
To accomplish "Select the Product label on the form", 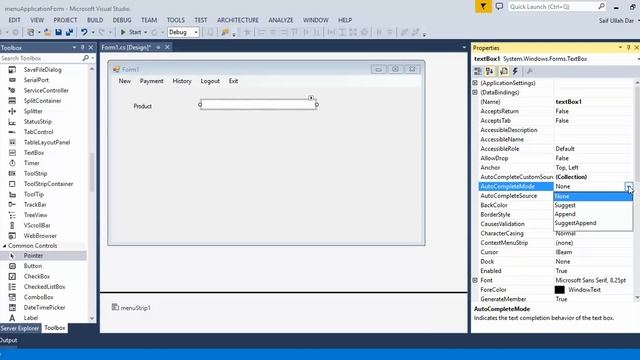I will [142, 106].
